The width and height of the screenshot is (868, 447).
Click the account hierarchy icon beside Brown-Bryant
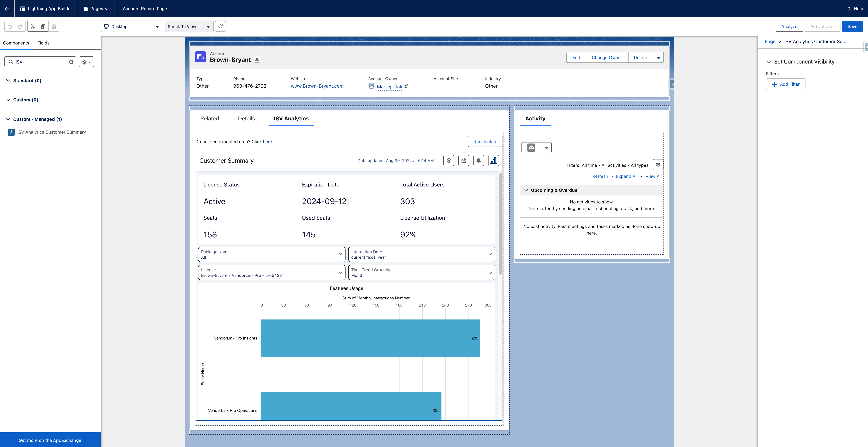coord(257,59)
